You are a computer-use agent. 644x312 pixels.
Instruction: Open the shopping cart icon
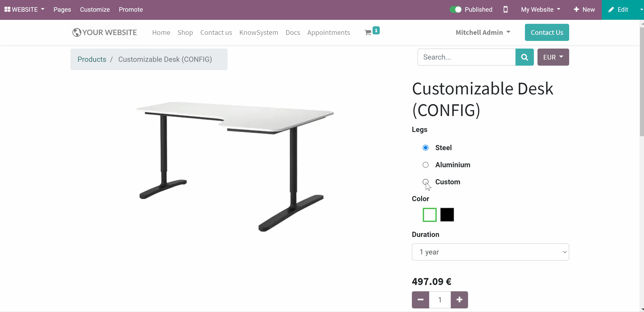[x=368, y=33]
